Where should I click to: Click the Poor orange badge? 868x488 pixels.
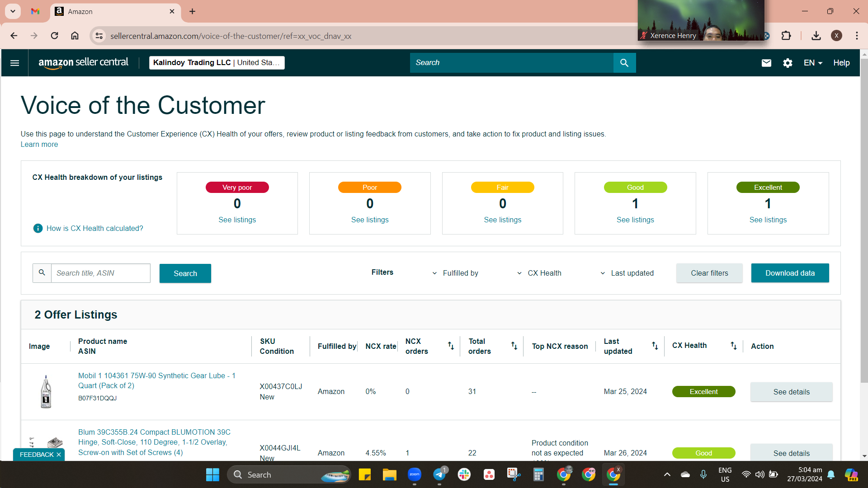coord(370,187)
